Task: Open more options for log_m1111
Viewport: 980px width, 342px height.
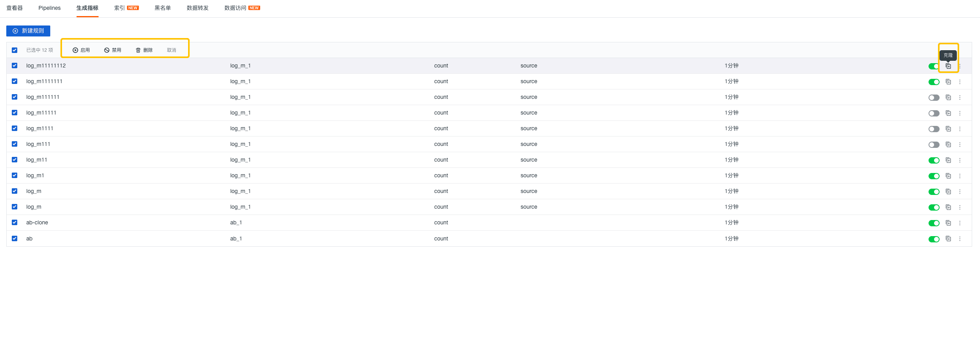Action: click(960, 129)
